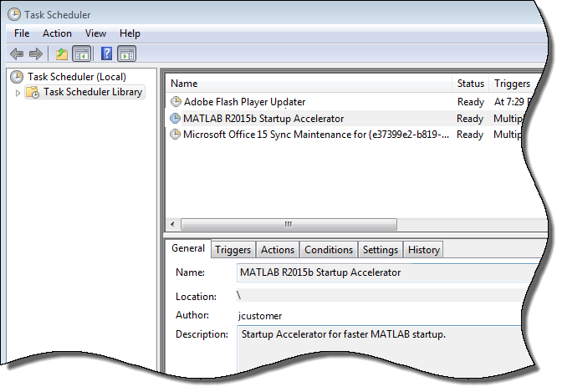562x392 pixels.
Task: Open the Action menu
Action: coord(57,33)
